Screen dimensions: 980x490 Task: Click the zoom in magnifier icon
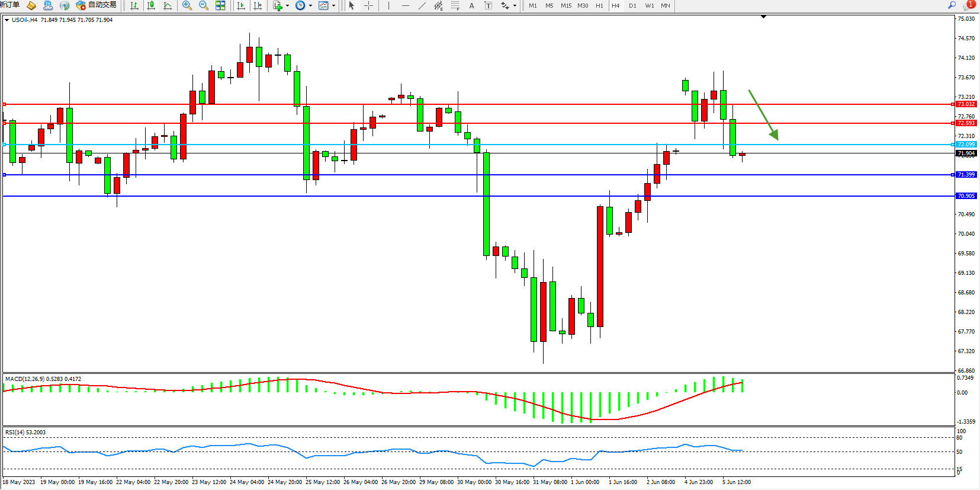click(187, 5)
